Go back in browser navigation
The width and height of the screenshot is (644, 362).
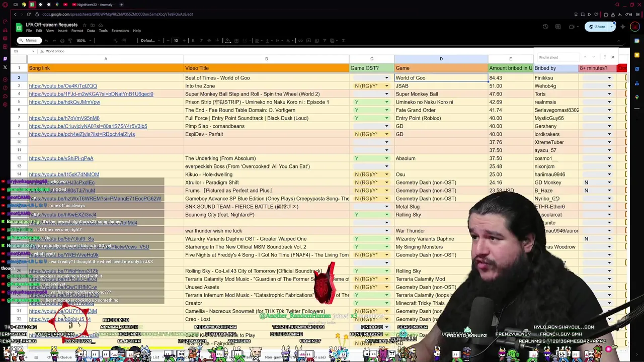15,14
